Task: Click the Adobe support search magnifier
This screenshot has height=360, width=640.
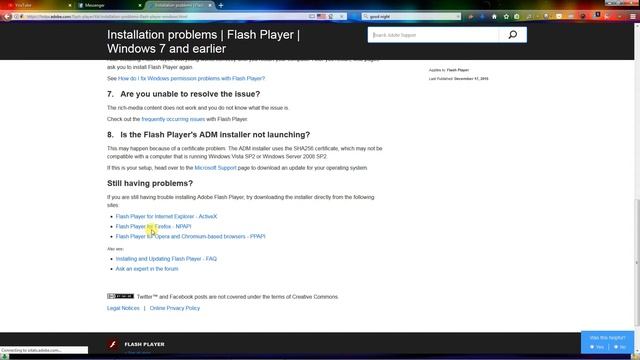Action: (513, 35)
